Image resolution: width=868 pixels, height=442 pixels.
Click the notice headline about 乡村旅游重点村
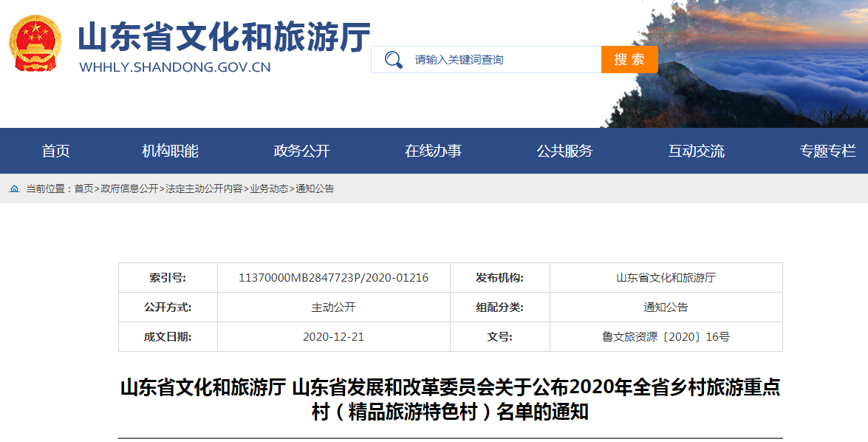[450, 399]
